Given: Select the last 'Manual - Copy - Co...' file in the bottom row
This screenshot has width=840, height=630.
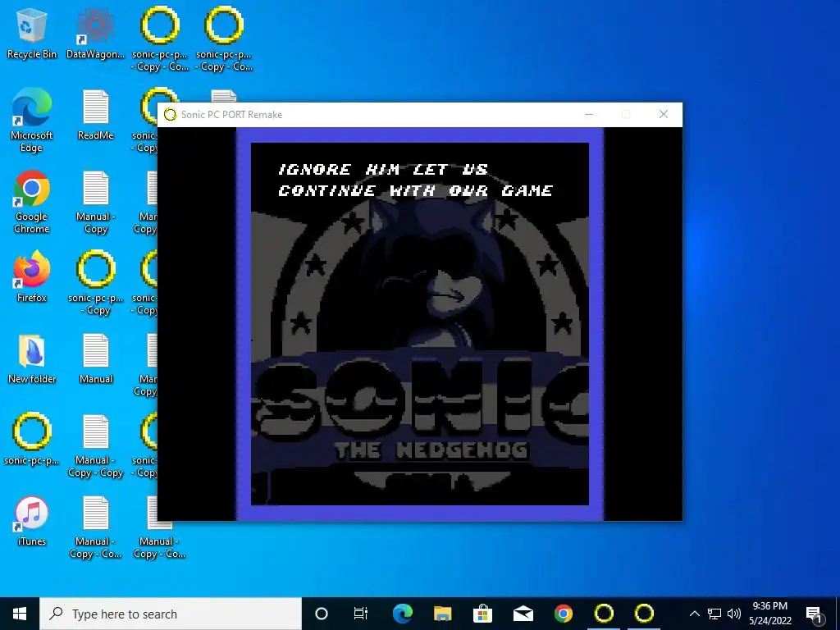Looking at the screenshot, I should pos(160,527).
